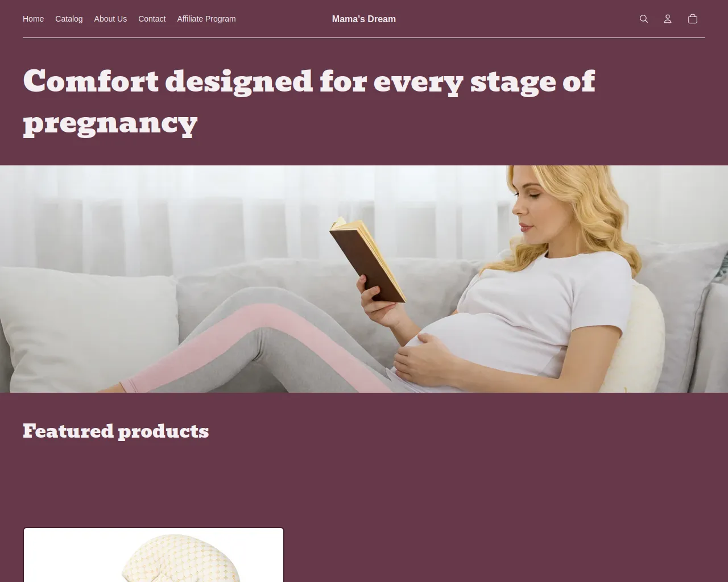Click the 'Featured products' heading
Image resolution: width=728 pixels, height=582 pixels.
(x=115, y=431)
